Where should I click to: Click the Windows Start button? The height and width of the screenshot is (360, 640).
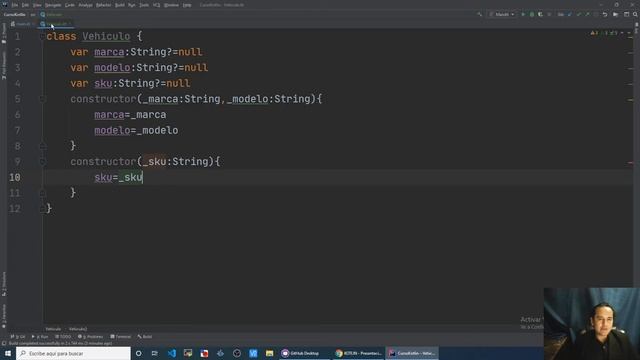click(x=8, y=353)
